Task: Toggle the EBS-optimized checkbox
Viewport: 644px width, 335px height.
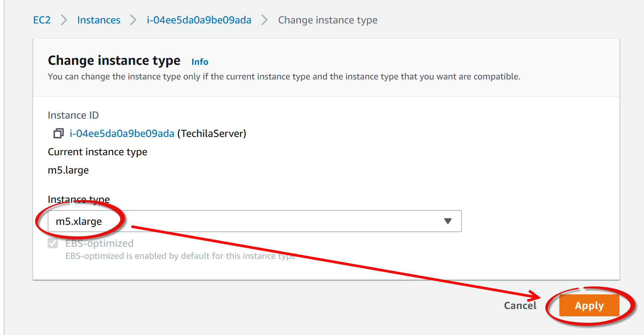Action: [x=53, y=243]
